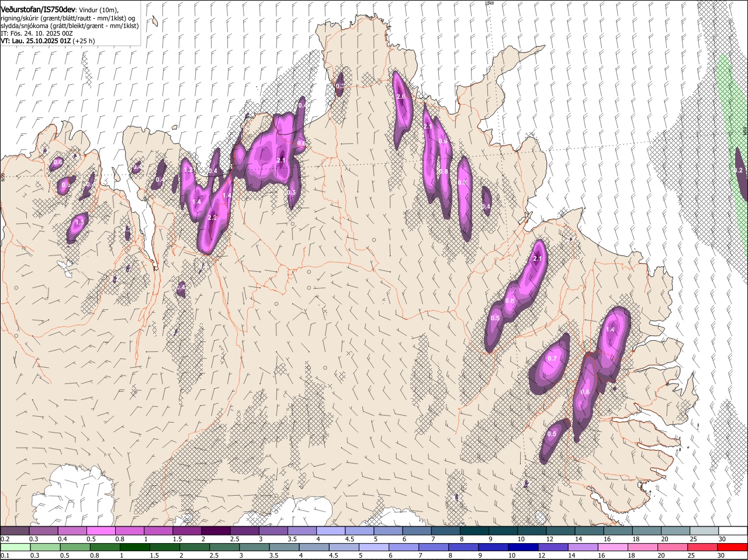Click the 'rigning/skúrir' legend description line
The width and height of the screenshot is (748, 560).
tap(68, 18)
